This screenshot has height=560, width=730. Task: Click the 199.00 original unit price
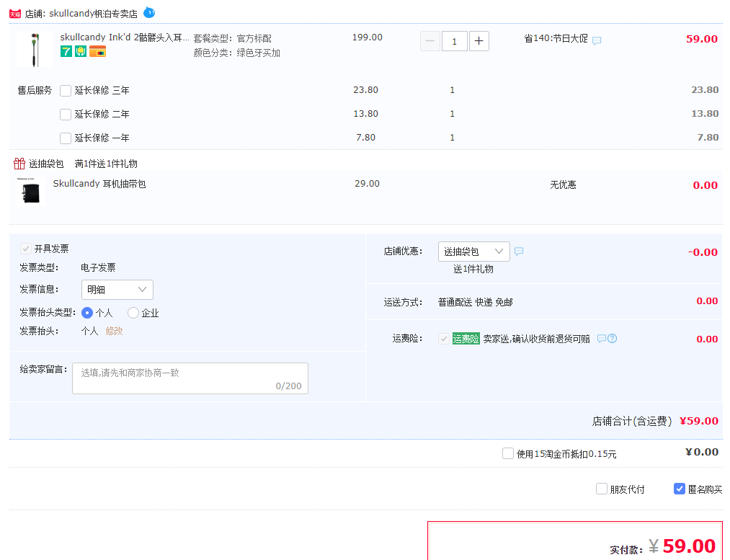(368, 37)
